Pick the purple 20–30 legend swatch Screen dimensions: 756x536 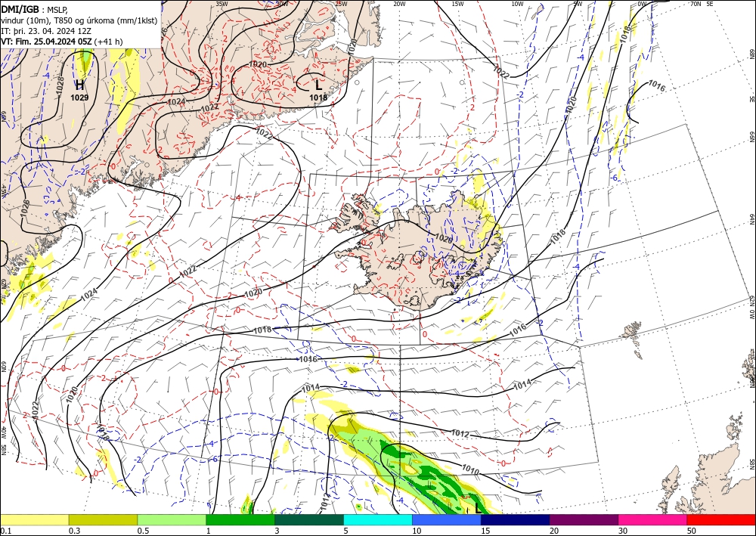584,519
